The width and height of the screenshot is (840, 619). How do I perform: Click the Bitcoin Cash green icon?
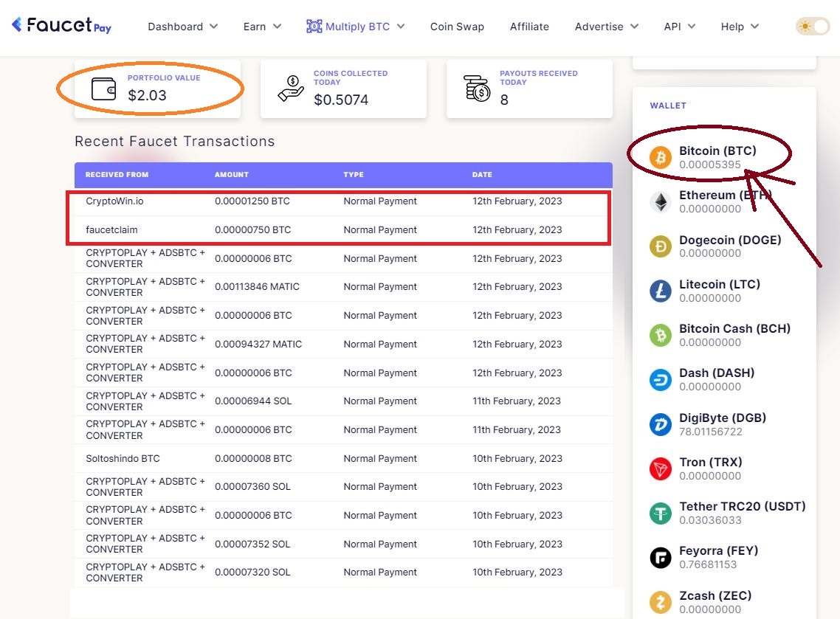tap(661, 335)
